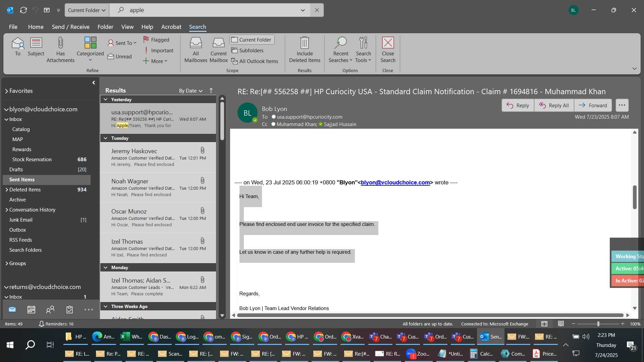Switch to Normal view in status bar

tap(544, 324)
